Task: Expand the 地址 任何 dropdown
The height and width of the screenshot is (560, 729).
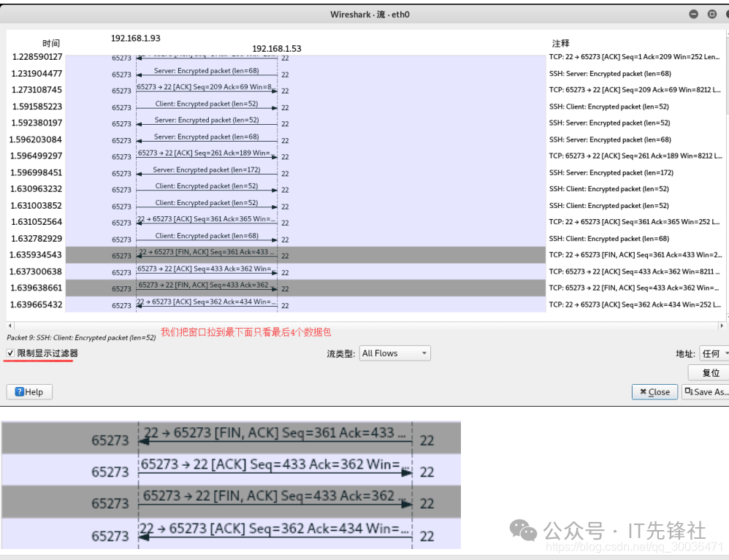Action: [714, 353]
